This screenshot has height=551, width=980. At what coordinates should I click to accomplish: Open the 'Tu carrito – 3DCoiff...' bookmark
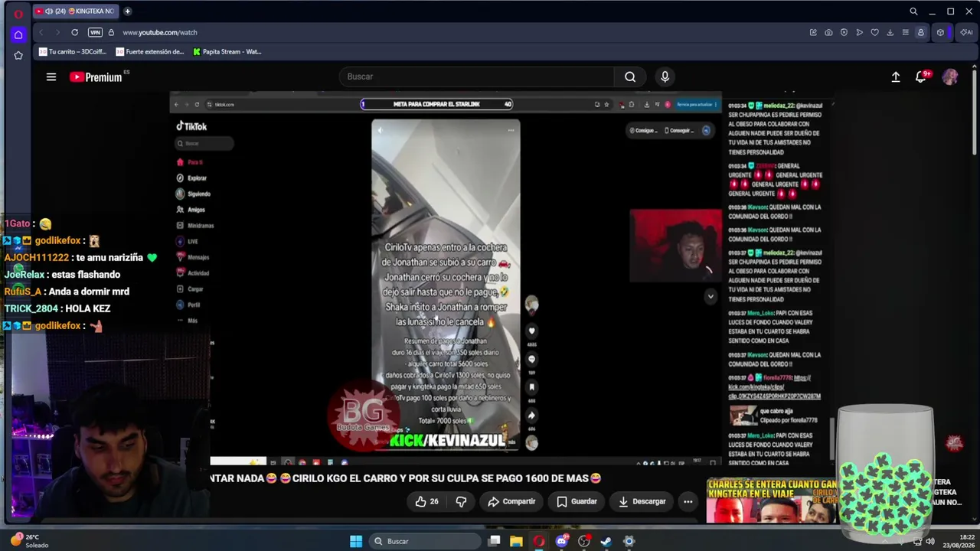tap(73, 52)
